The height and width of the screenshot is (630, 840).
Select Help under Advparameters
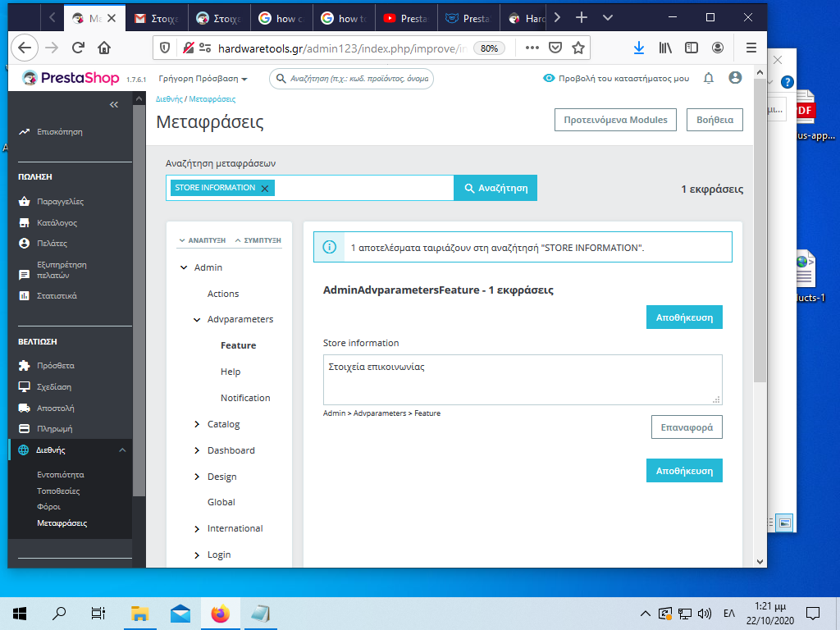(x=231, y=372)
